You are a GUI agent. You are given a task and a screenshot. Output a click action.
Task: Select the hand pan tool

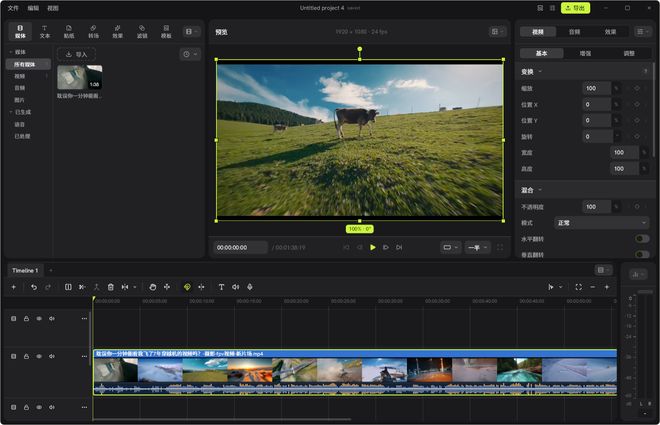[153, 287]
